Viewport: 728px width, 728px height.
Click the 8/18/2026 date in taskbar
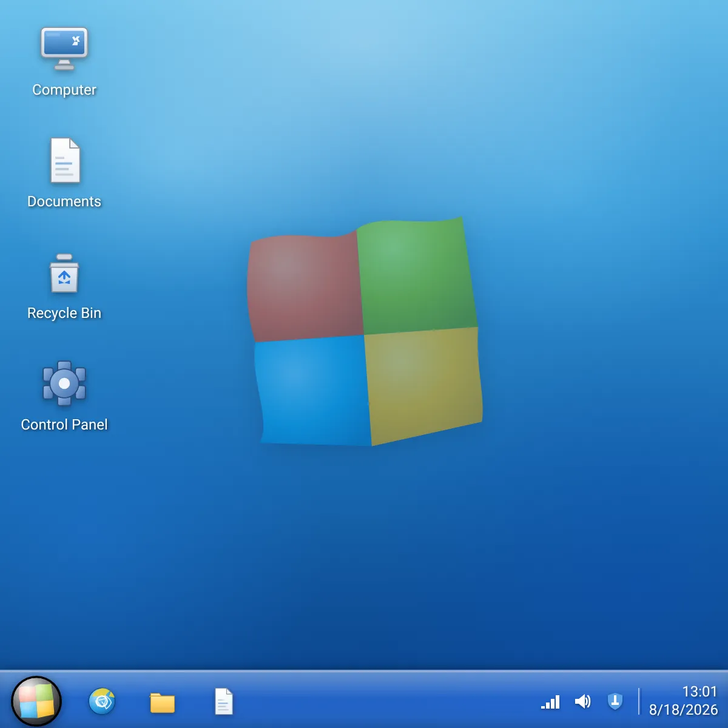click(x=683, y=710)
